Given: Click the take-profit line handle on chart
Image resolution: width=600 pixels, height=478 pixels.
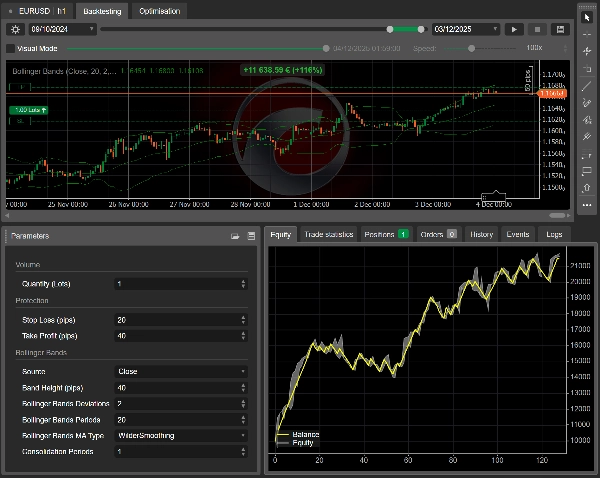Looking at the screenshot, I should (x=20, y=87).
